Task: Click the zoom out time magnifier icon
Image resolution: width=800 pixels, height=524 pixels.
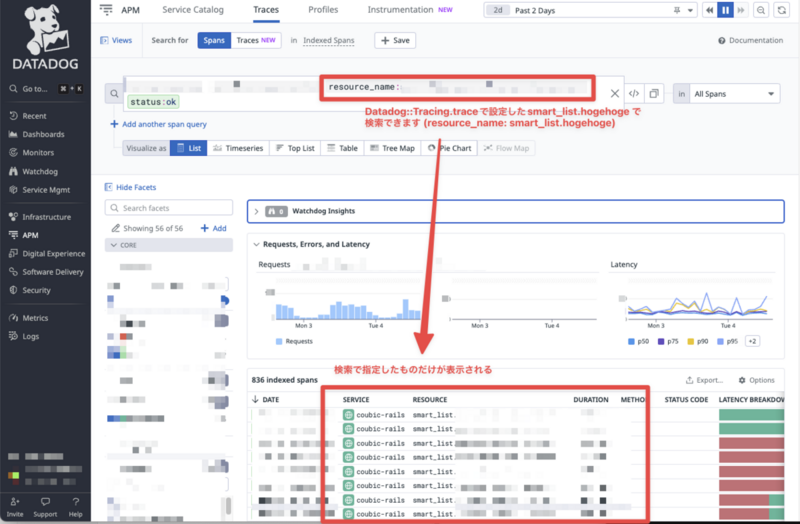Action: click(x=761, y=10)
